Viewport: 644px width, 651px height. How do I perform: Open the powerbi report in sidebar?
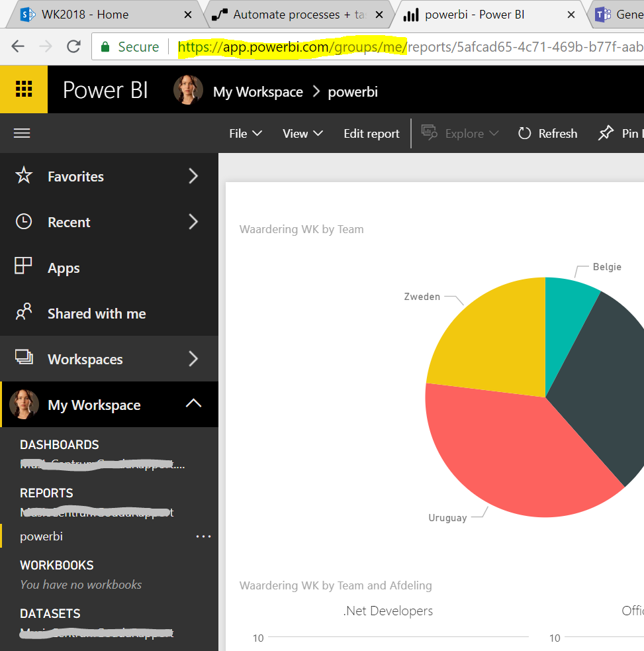click(42, 536)
